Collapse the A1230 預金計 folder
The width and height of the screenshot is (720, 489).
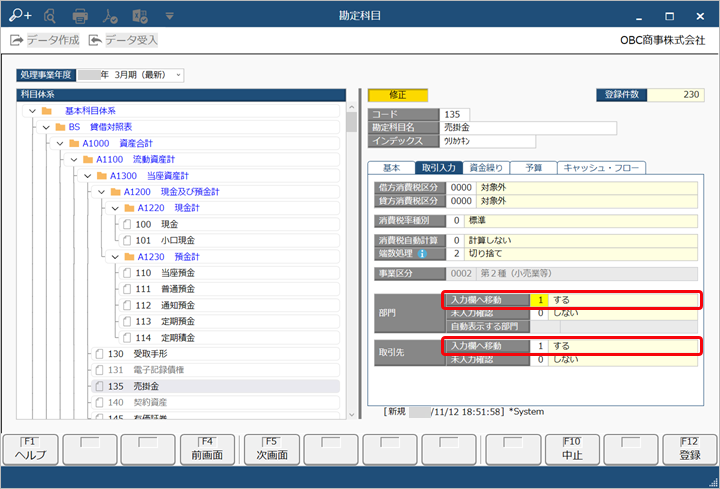tap(115, 257)
